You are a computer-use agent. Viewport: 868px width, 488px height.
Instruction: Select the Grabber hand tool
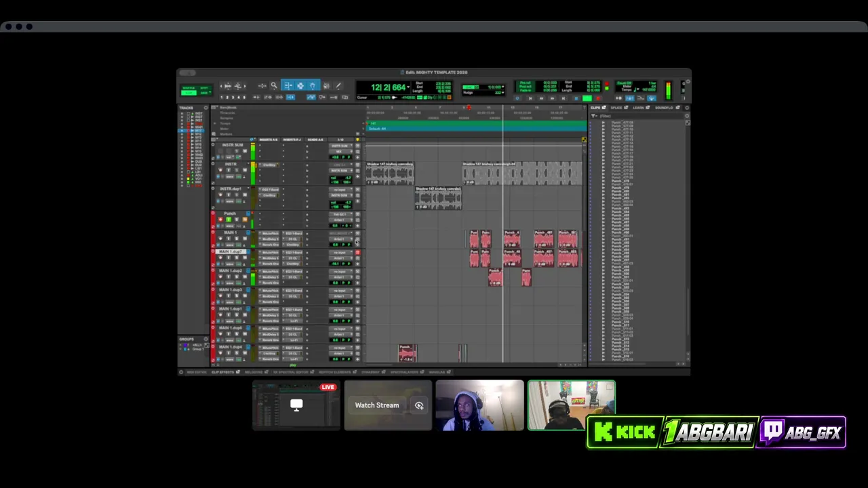(x=313, y=86)
